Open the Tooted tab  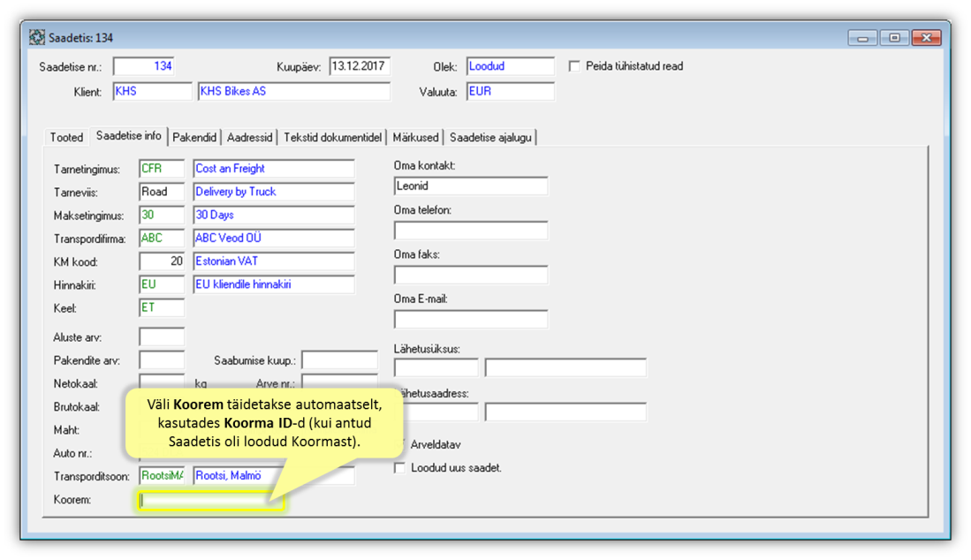[66, 138]
